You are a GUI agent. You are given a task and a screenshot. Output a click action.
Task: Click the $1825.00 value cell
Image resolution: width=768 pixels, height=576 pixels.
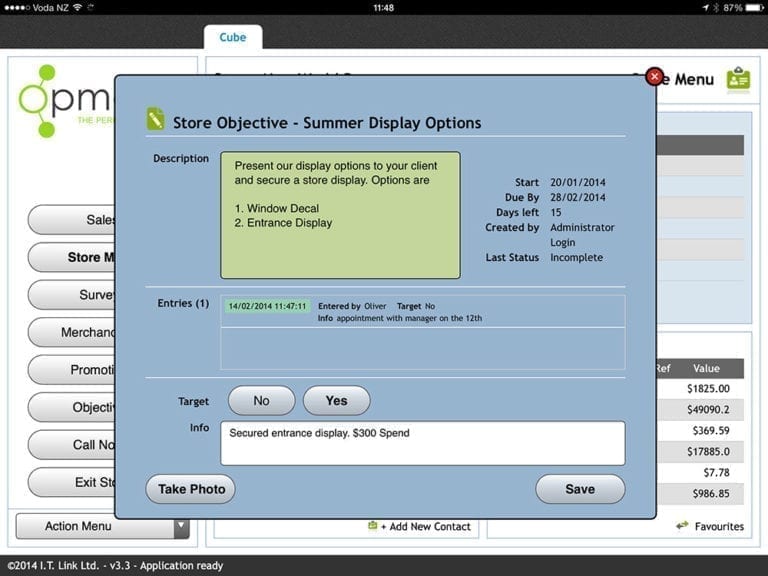tap(708, 388)
